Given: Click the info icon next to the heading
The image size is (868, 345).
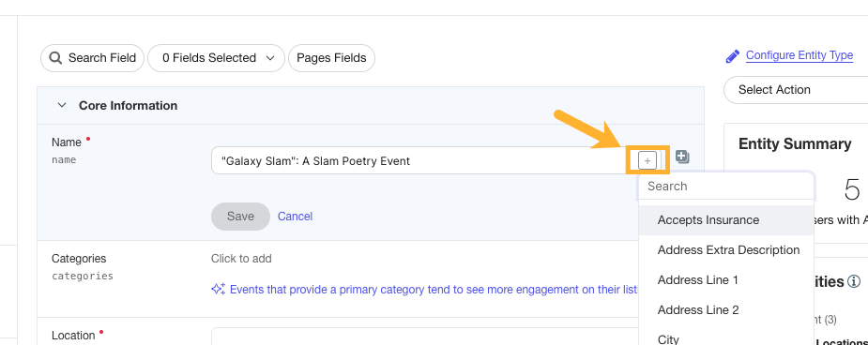Looking at the screenshot, I should coord(854,282).
